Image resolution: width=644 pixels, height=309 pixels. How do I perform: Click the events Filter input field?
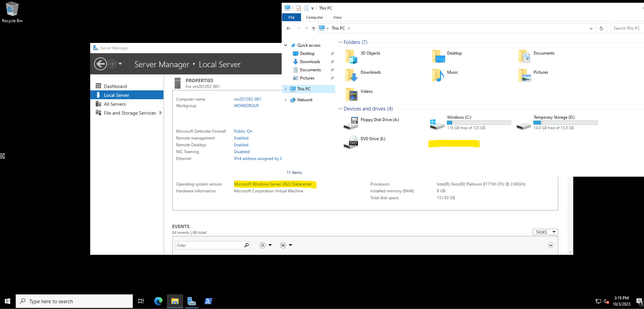pyautogui.click(x=209, y=245)
